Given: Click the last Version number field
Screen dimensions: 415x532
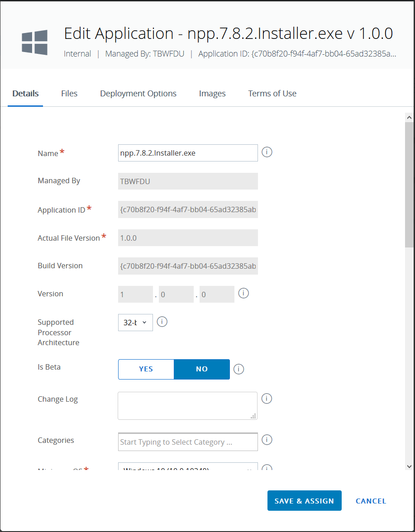Looking at the screenshot, I should click(217, 294).
